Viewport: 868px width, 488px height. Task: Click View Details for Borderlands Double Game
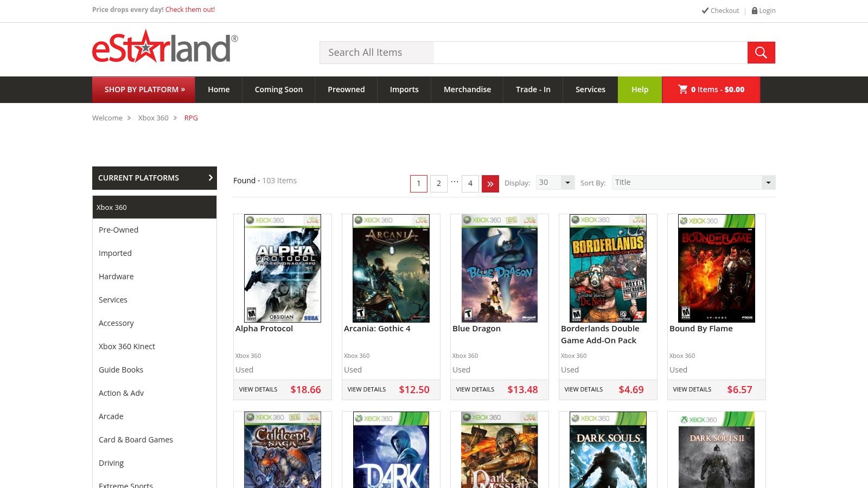tap(584, 389)
